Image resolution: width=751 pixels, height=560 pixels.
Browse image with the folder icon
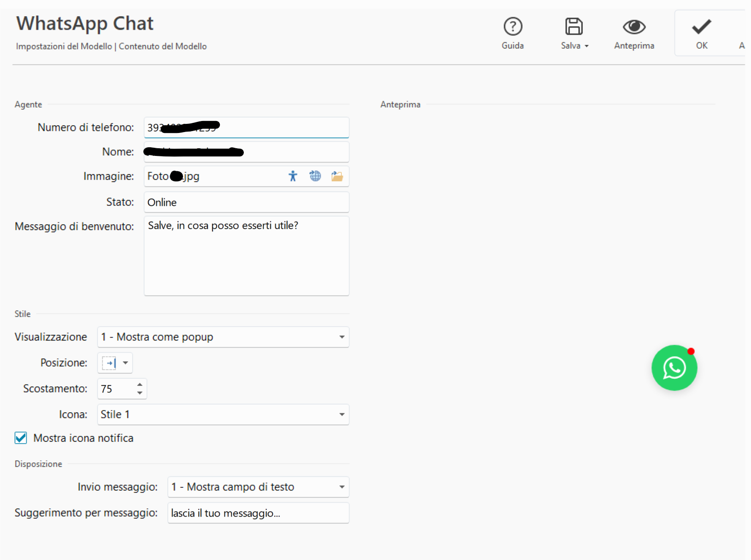337,176
